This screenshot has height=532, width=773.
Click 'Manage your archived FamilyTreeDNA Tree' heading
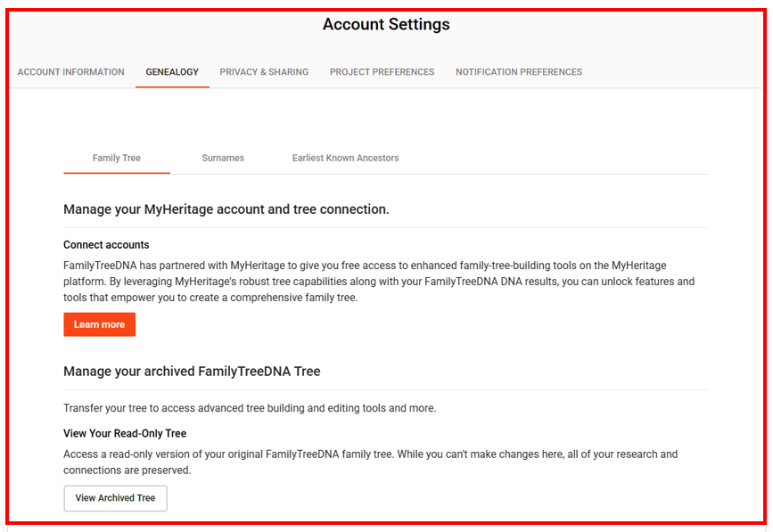coord(192,372)
